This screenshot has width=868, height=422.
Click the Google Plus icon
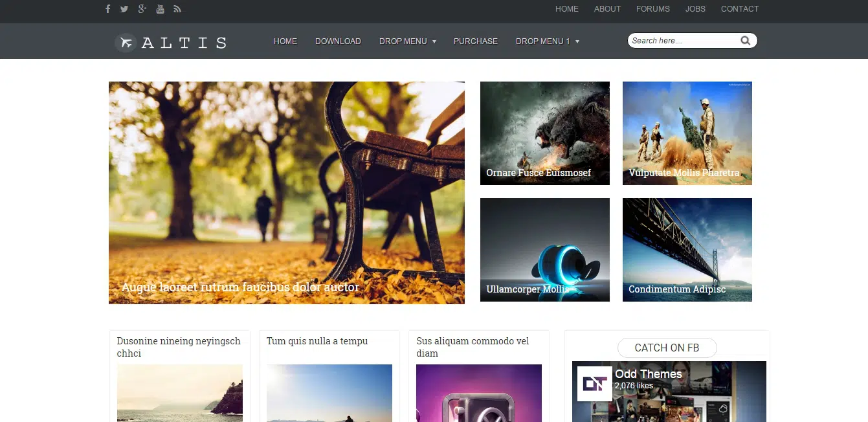(142, 9)
